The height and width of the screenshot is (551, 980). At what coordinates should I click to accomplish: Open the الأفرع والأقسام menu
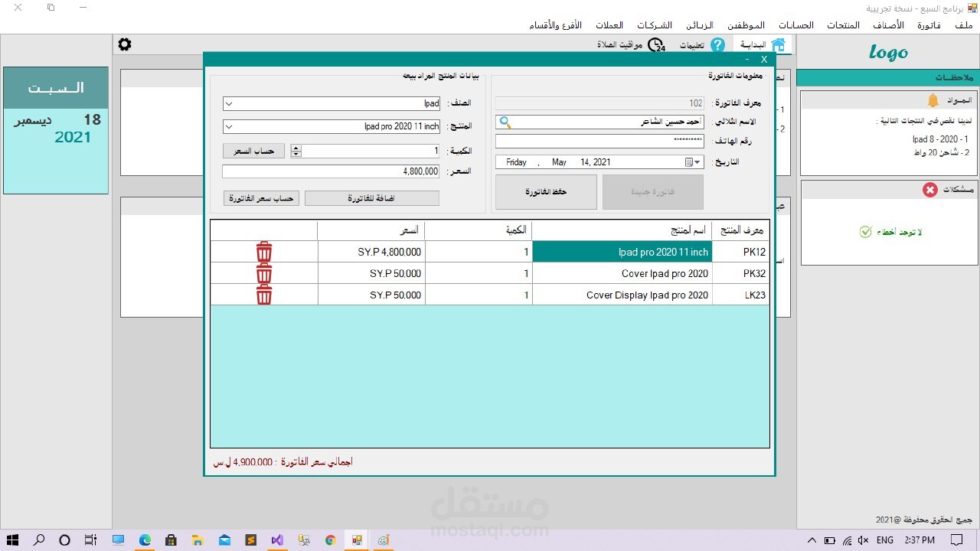pos(556,25)
